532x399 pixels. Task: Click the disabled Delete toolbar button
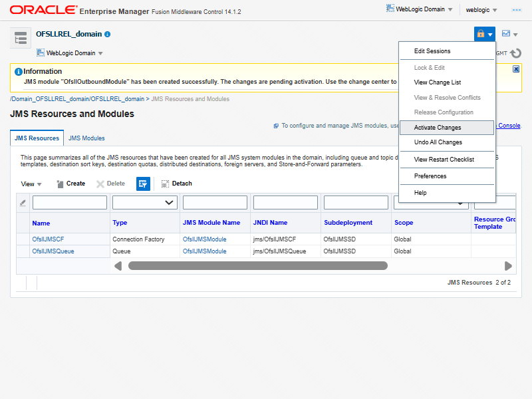click(110, 184)
